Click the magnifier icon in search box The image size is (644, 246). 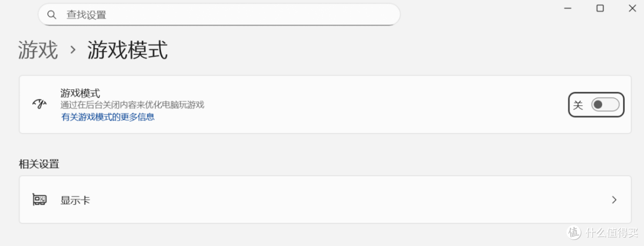pos(51,15)
